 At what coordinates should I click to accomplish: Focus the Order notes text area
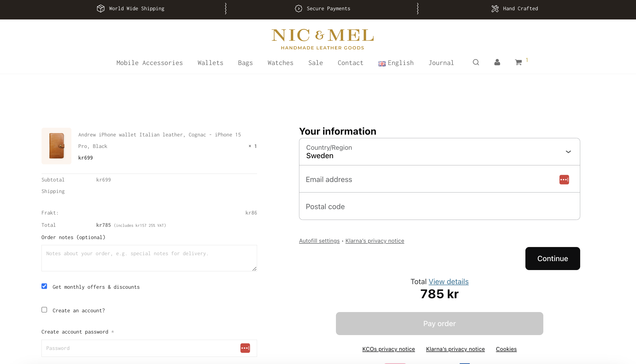pyautogui.click(x=149, y=258)
